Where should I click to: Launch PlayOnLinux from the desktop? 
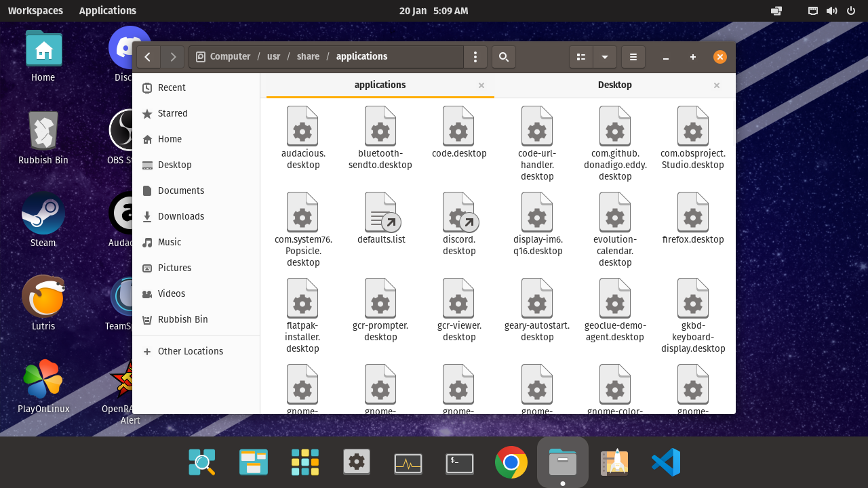pos(43,387)
